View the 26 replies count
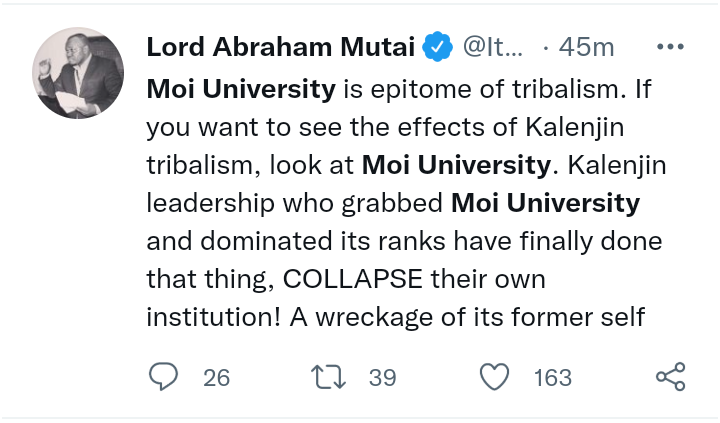Image resolution: width=720 pixels, height=423 pixels. pyautogui.click(x=216, y=378)
